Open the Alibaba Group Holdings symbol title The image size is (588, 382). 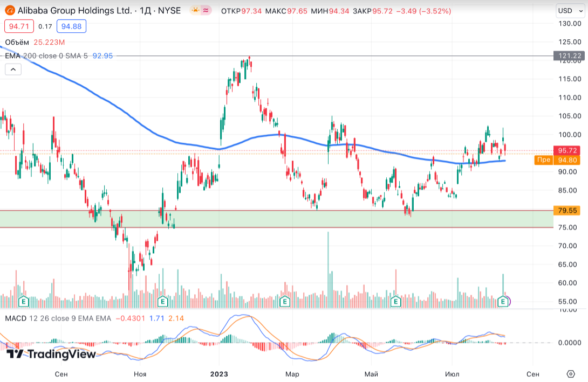tap(99, 10)
